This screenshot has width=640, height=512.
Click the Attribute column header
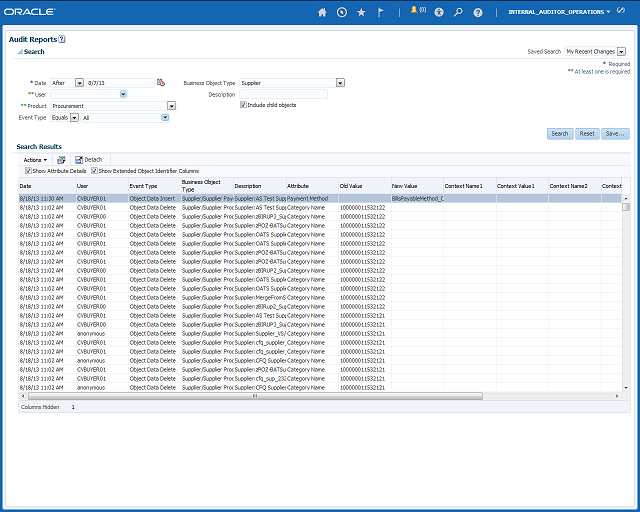(312, 186)
